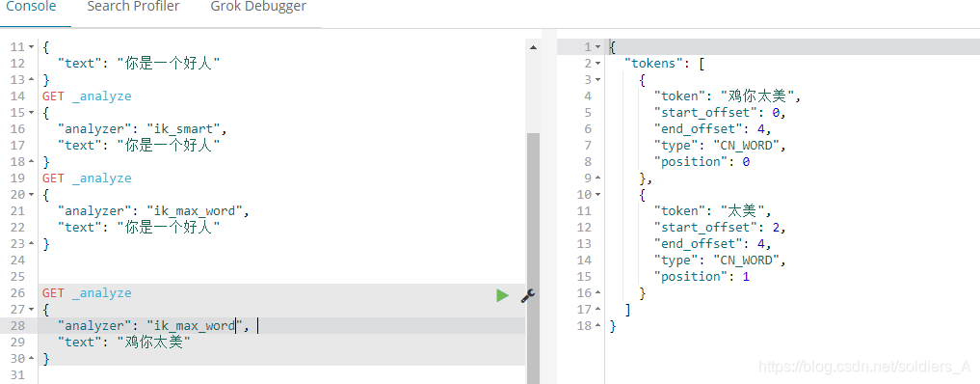The height and width of the screenshot is (384, 980).
Task: Click "type": "CN_WORD" on output line 7
Action: click(x=719, y=146)
